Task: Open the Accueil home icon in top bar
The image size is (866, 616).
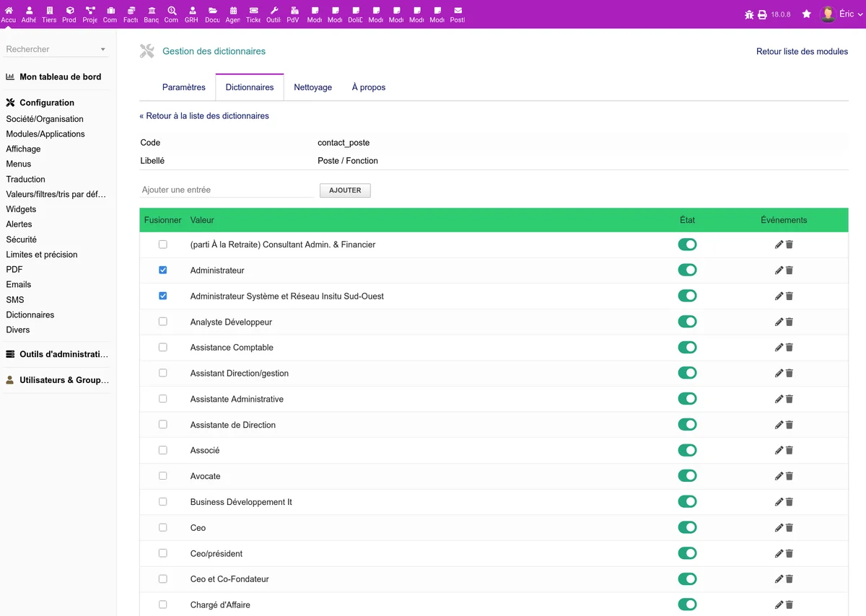Action: point(9,11)
